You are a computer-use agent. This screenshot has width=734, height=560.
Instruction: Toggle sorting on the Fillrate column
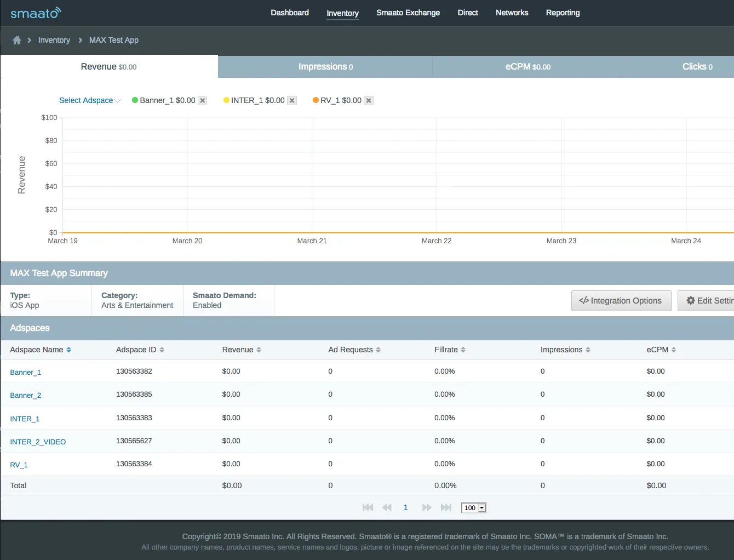pyautogui.click(x=463, y=350)
